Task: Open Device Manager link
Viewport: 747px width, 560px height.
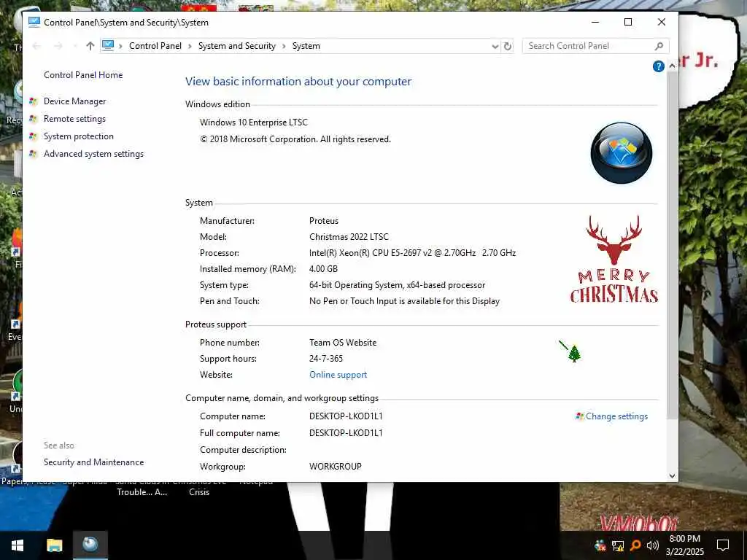Action: pos(75,101)
